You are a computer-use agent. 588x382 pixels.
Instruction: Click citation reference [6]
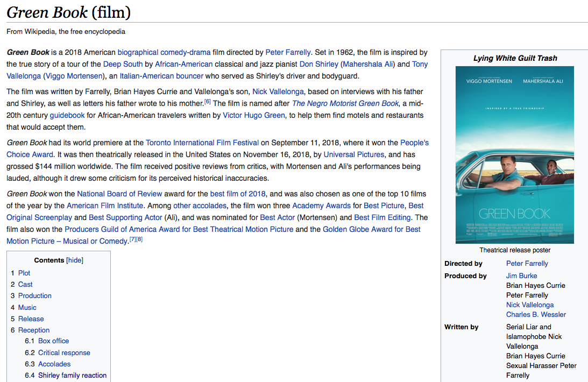[x=207, y=102]
